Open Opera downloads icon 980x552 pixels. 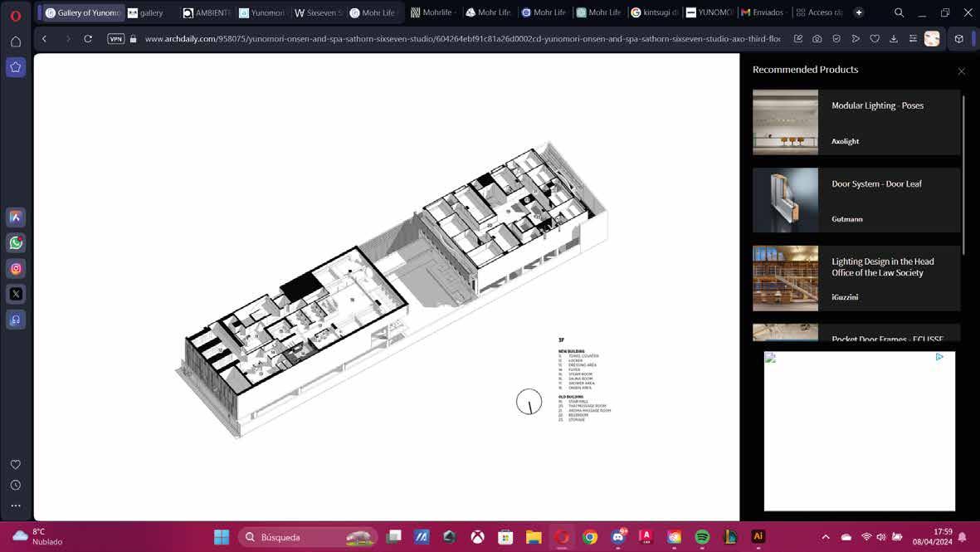coord(894,39)
